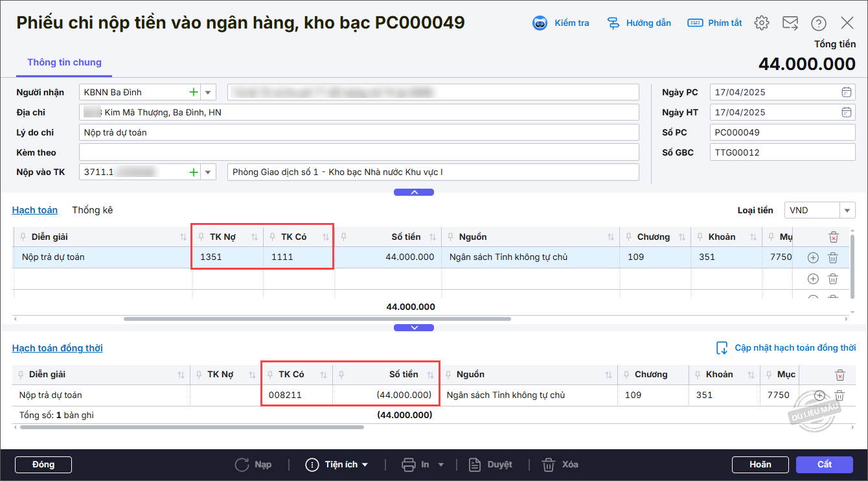Pin the Số tiền column in Hạch toán

343,237
